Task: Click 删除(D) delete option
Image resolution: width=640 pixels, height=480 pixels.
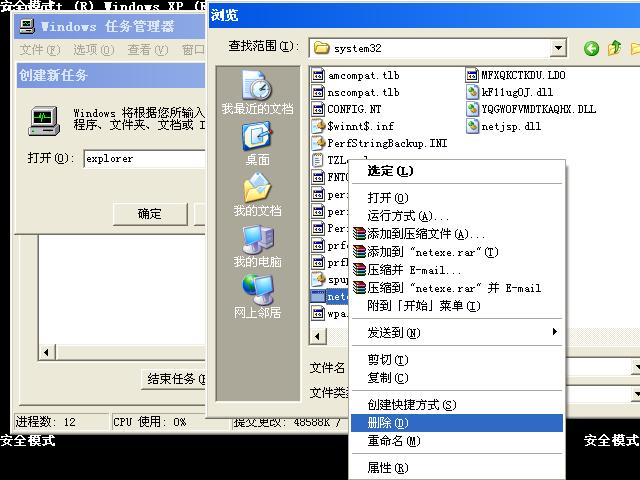Action: coord(456,423)
